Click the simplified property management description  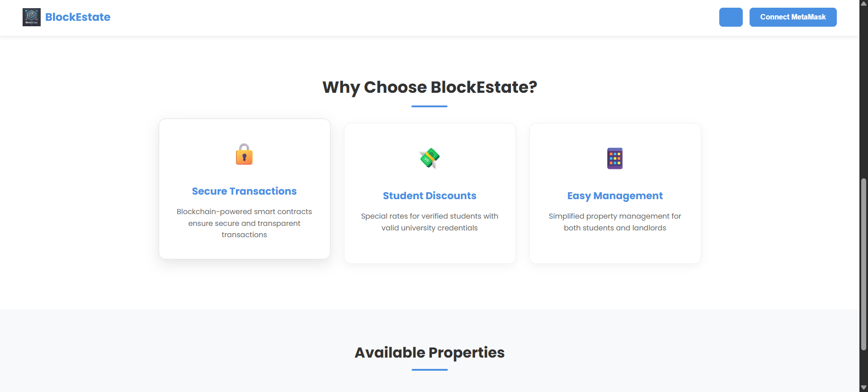coord(615,222)
